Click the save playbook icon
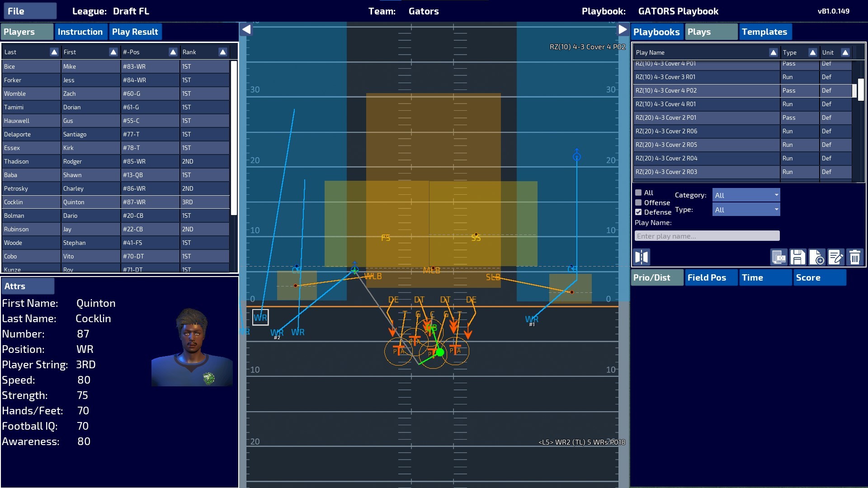 pyautogui.click(x=797, y=257)
